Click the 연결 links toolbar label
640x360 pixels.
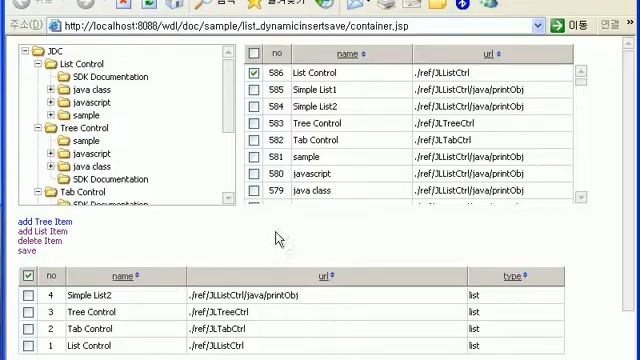coord(610,24)
